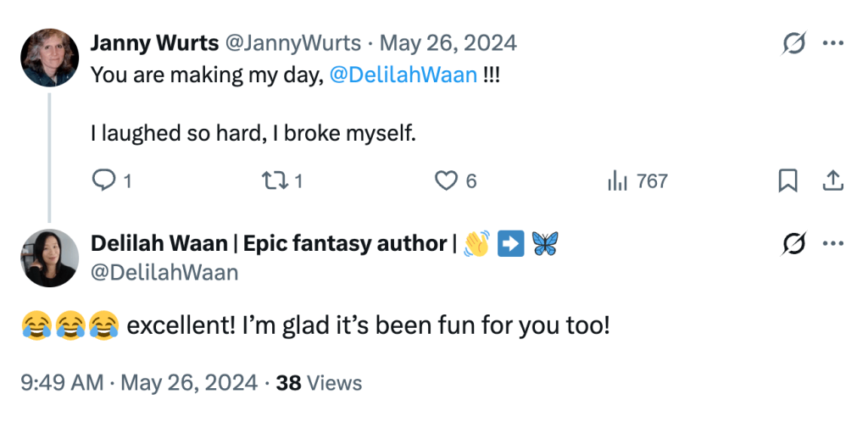868x422 pixels.
Task: Click @DelilahWaan handle under author name
Action: point(164,272)
